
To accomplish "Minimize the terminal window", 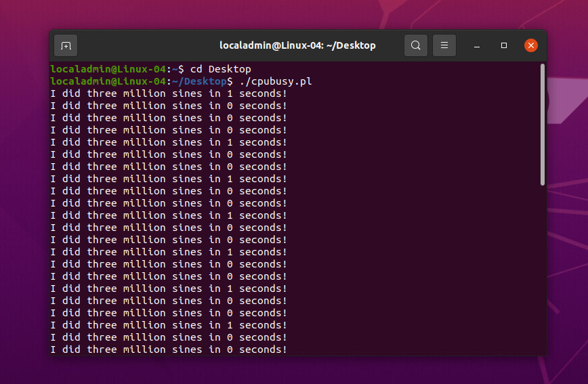I will (477, 46).
